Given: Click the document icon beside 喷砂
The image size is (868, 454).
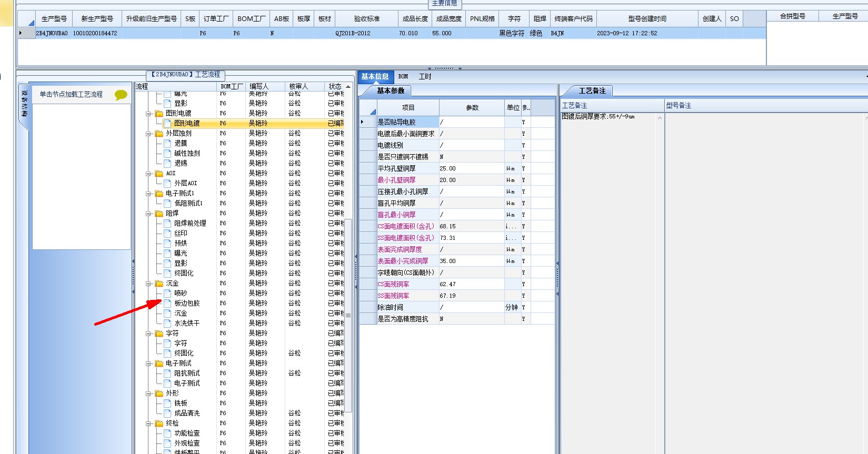Looking at the screenshot, I should (167, 293).
